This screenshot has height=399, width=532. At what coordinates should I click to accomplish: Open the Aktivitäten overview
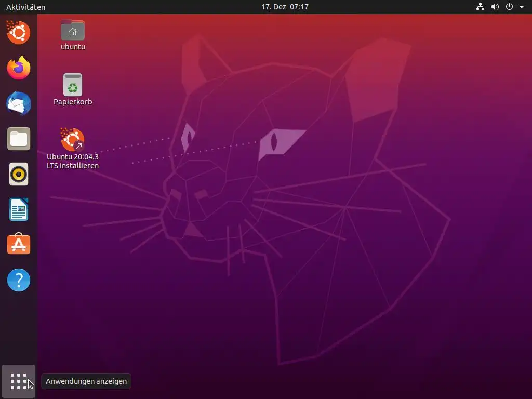[x=26, y=7]
